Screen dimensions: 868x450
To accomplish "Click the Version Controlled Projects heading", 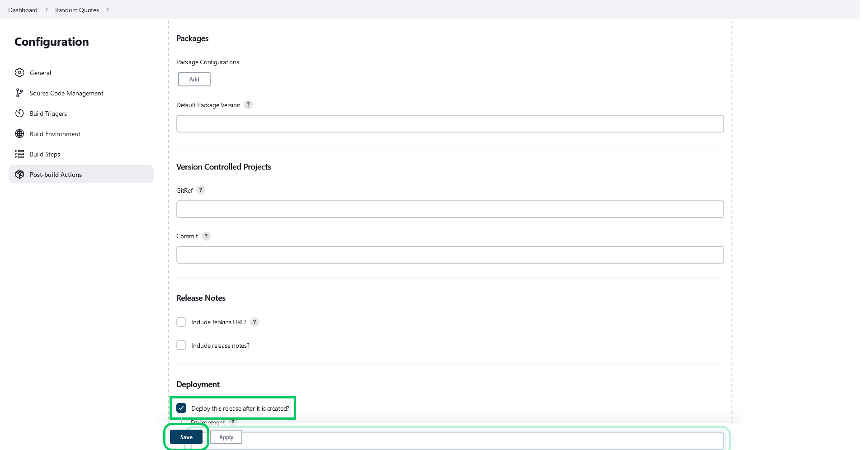I will click(224, 167).
